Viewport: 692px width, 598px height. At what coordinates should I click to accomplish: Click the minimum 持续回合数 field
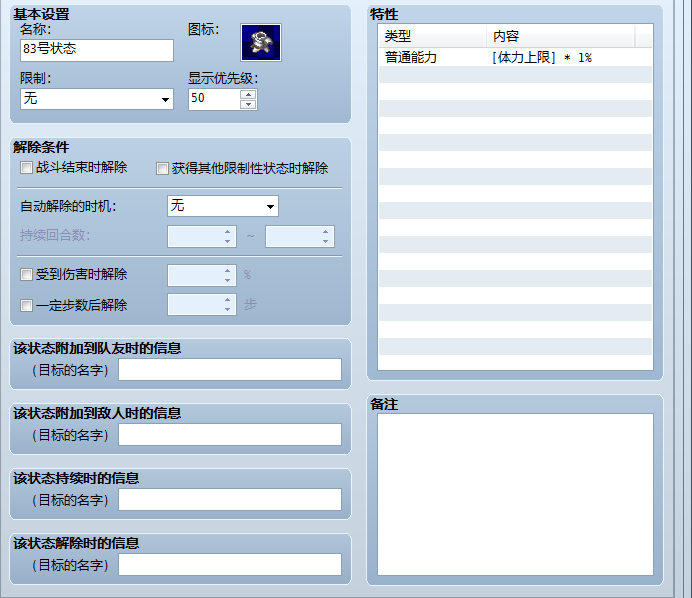point(202,237)
